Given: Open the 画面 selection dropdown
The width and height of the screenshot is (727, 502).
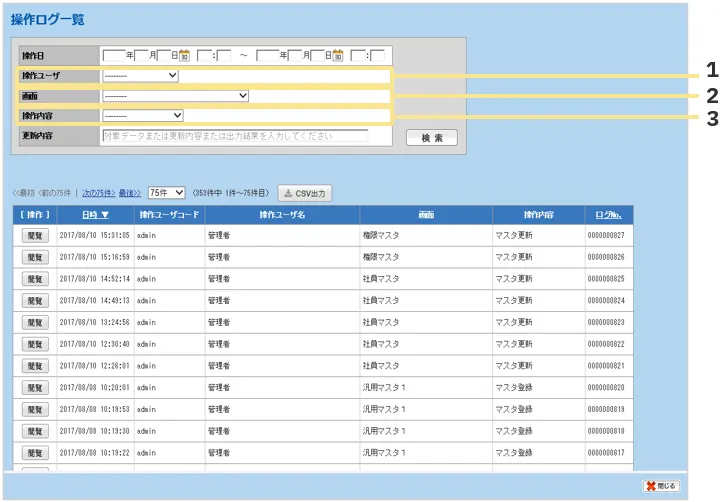Looking at the screenshot, I should tap(175, 96).
